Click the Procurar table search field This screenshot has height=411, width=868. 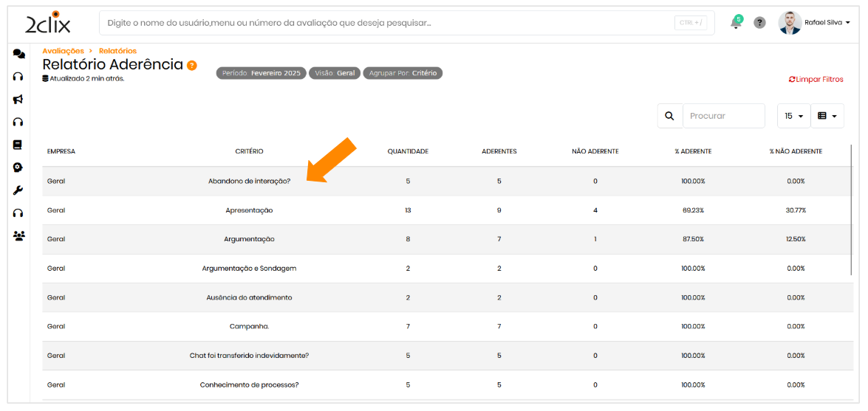pos(723,116)
